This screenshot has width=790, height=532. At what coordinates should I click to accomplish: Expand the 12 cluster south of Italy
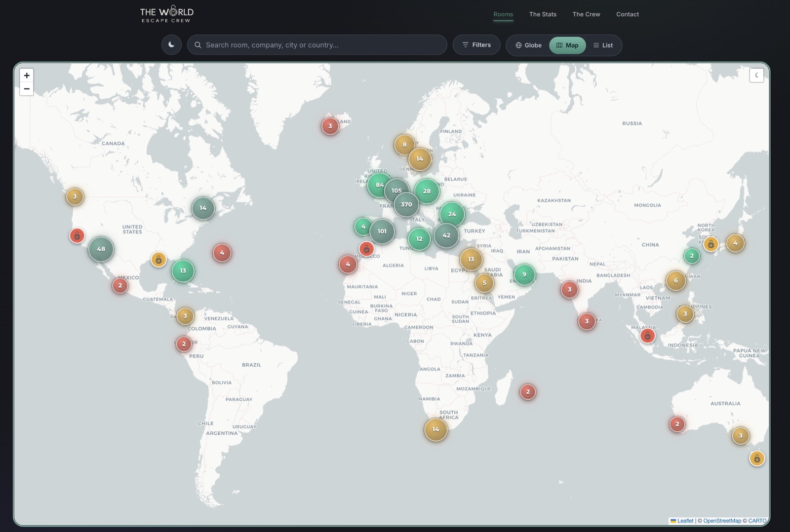[419, 239]
